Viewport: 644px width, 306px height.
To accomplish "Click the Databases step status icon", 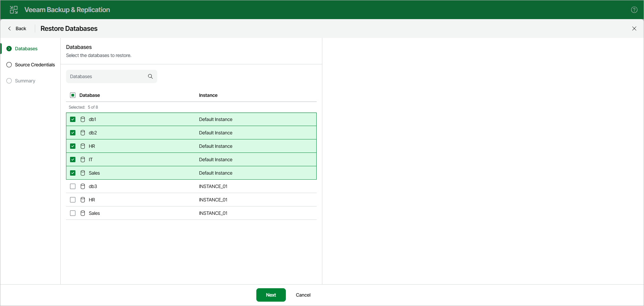I will [x=9, y=49].
